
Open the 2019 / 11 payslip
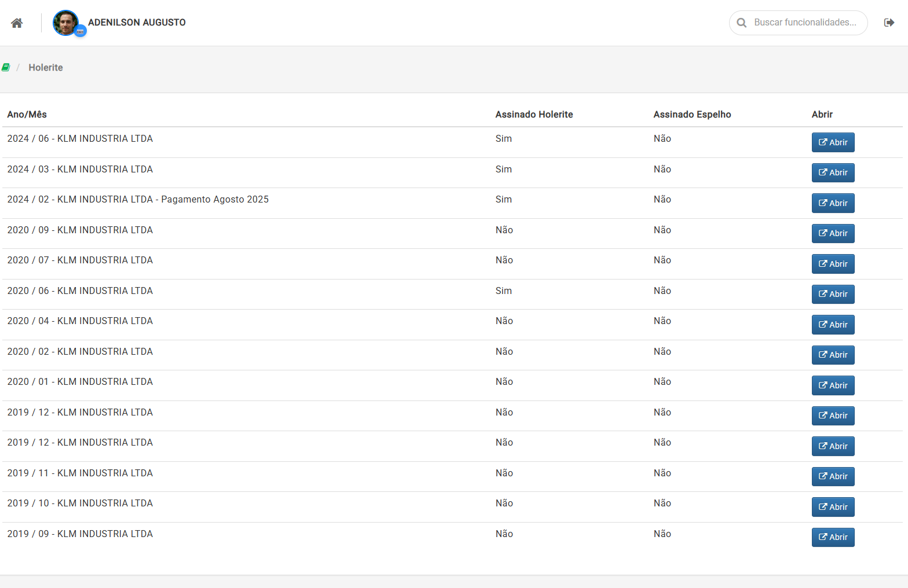[833, 476]
